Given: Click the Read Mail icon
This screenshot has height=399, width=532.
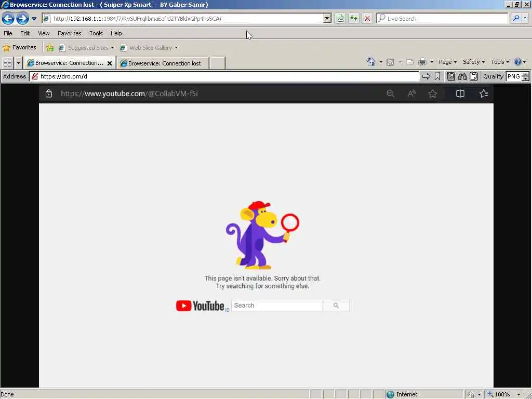Looking at the screenshot, I should (410, 62).
